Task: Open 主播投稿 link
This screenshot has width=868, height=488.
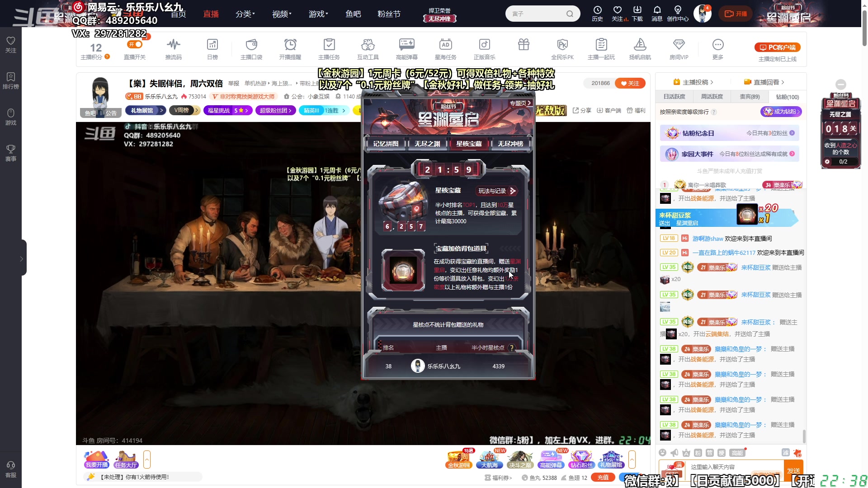Action: pos(693,82)
